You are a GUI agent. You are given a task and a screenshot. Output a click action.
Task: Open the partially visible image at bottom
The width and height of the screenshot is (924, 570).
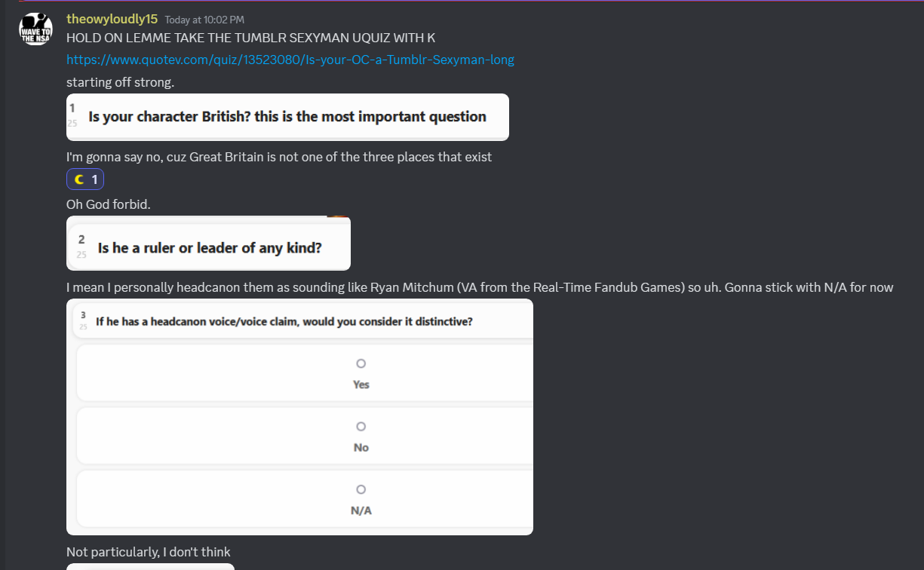[x=150, y=566]
